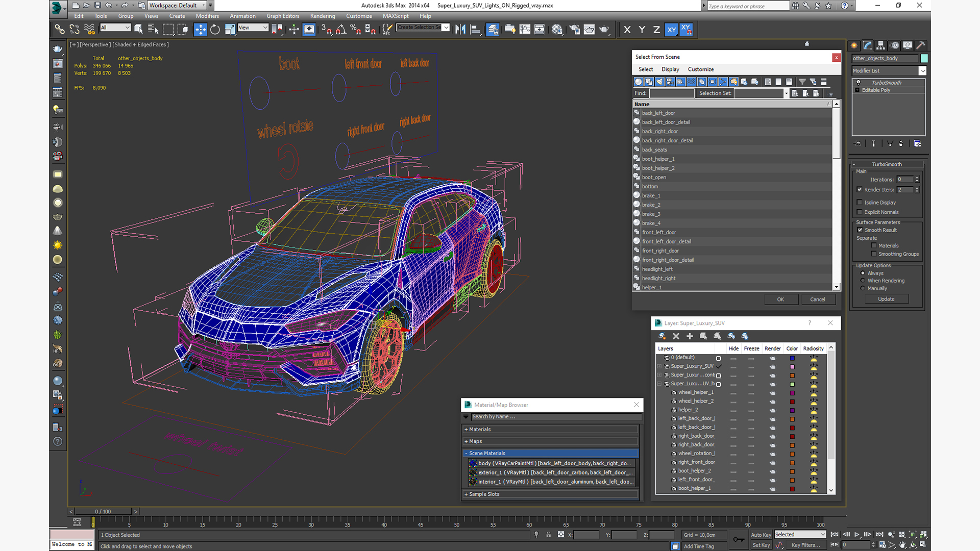The width and height of the screenshot is (980, 551).
Task: Open the Motion command panel tab
Action: (894, 45)
